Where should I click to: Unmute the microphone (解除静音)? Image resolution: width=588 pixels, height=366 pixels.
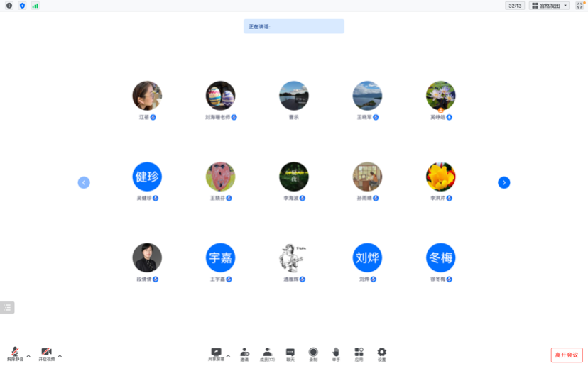[15, 353]
